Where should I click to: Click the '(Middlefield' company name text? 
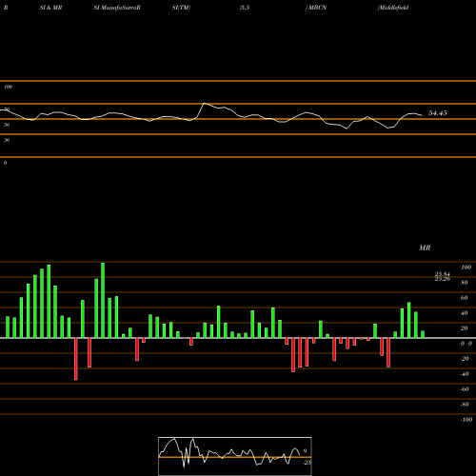point(393,8)
